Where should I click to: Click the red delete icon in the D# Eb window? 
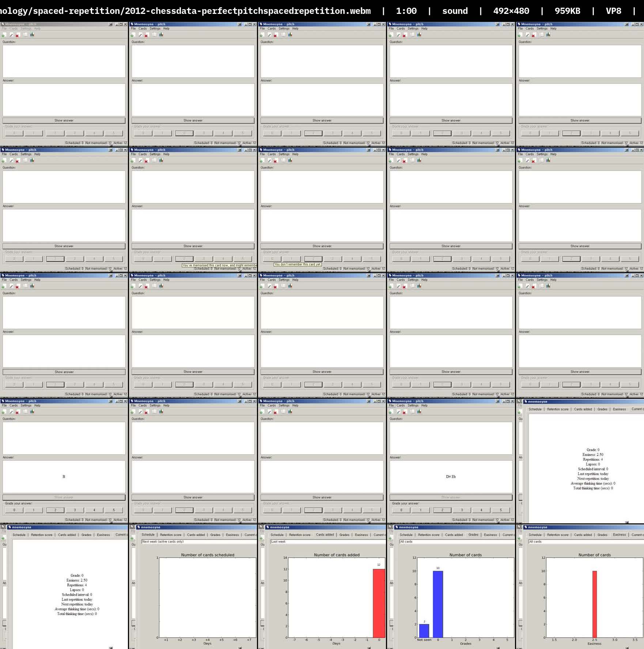[x=405, y=412]
